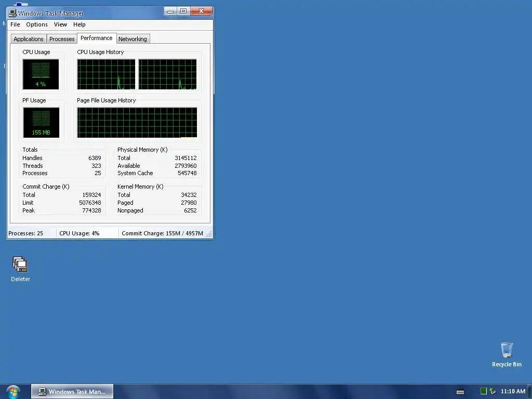Switch to the Applications tab
This screenshot has height=399, width=532.
click(x=29, y=39)
